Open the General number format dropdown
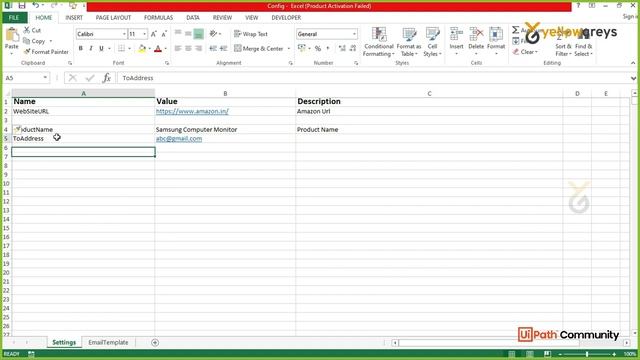Image resolution: width=640 pixels, height=360 pixels. click(x=354, y=34)
